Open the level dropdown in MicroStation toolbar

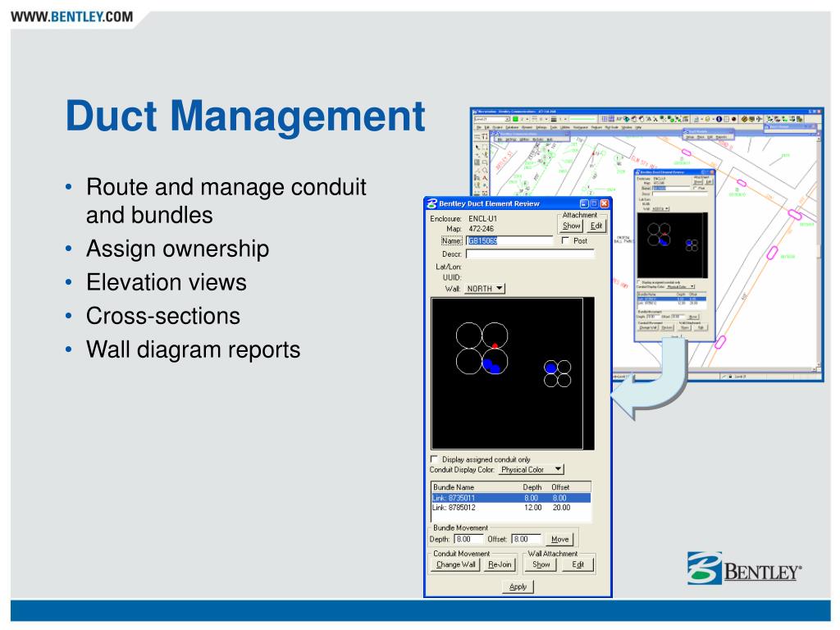coord(507,119)
